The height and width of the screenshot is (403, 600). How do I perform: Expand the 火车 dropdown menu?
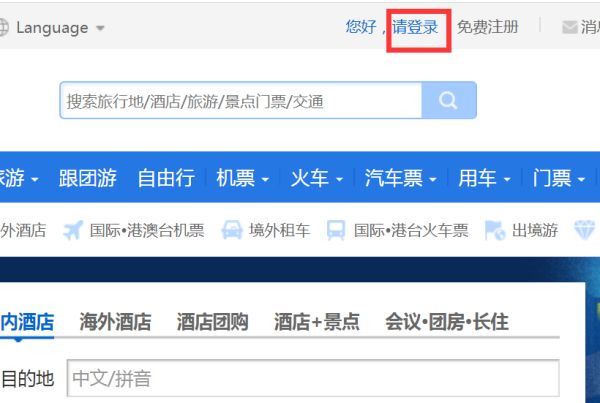tap(316, 179)
